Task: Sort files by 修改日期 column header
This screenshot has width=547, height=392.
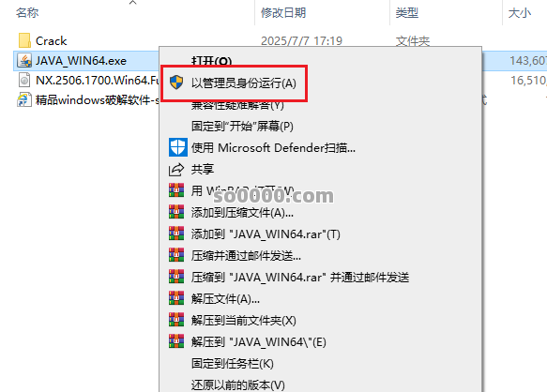Action: 283,13
